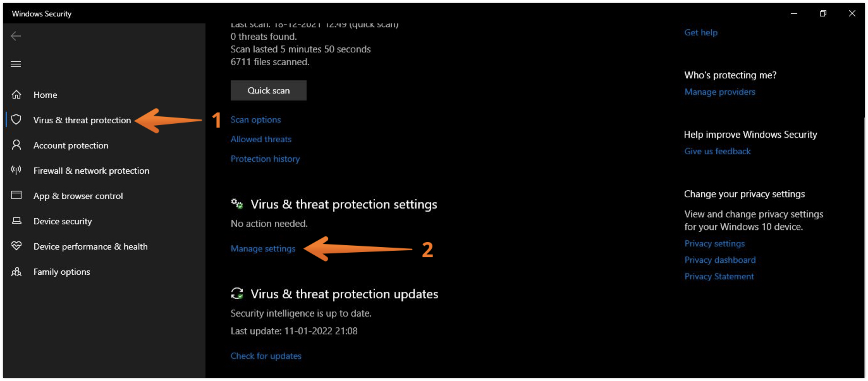Click the Family options people icon
The width and height of the screenshot is (868, 381).
tap(16, 272)
